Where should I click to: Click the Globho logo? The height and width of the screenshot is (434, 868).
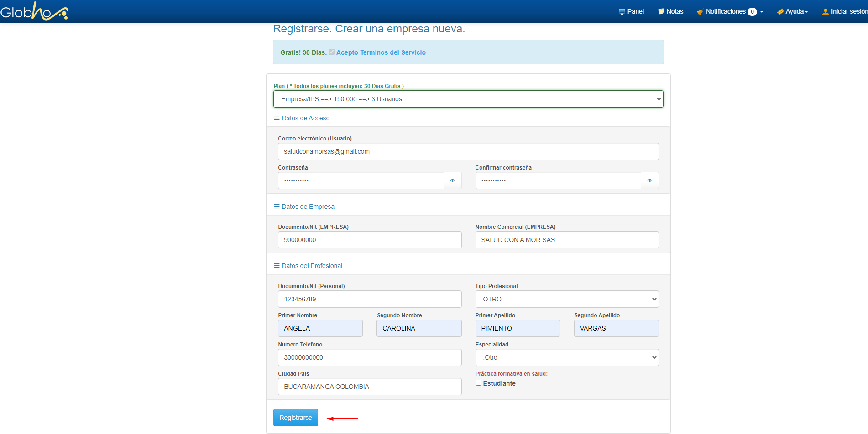(x=34, y=11)
